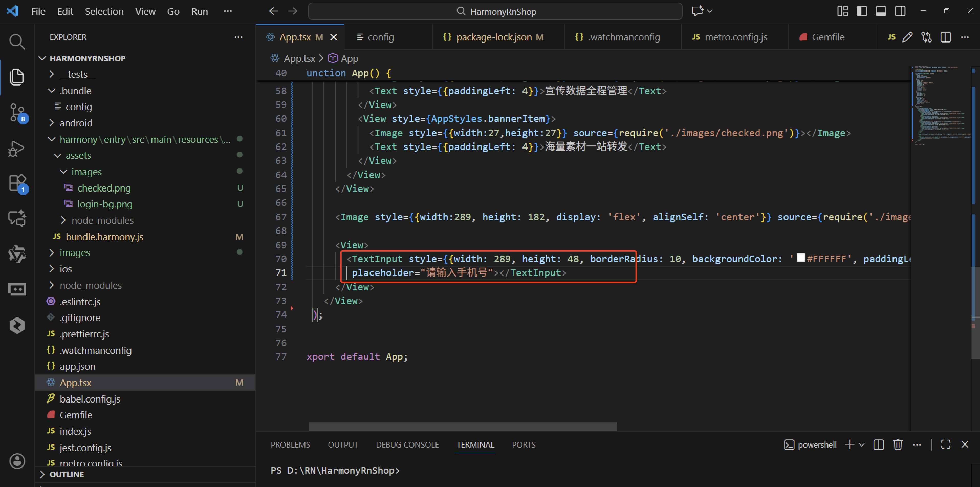
Task: Open Run and Debug view
Action: [x=17, y=148]
